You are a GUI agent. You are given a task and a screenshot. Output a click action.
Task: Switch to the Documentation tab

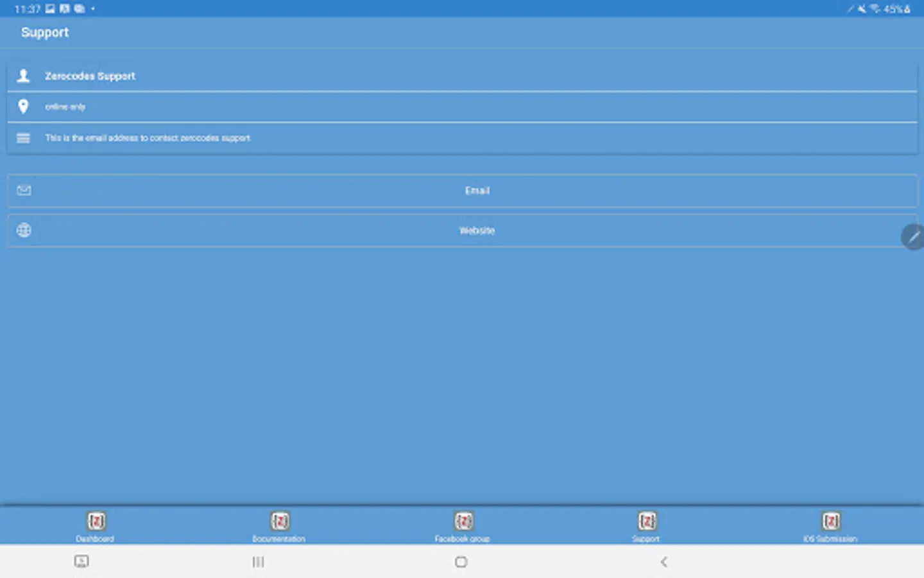(x=279, y=526)
